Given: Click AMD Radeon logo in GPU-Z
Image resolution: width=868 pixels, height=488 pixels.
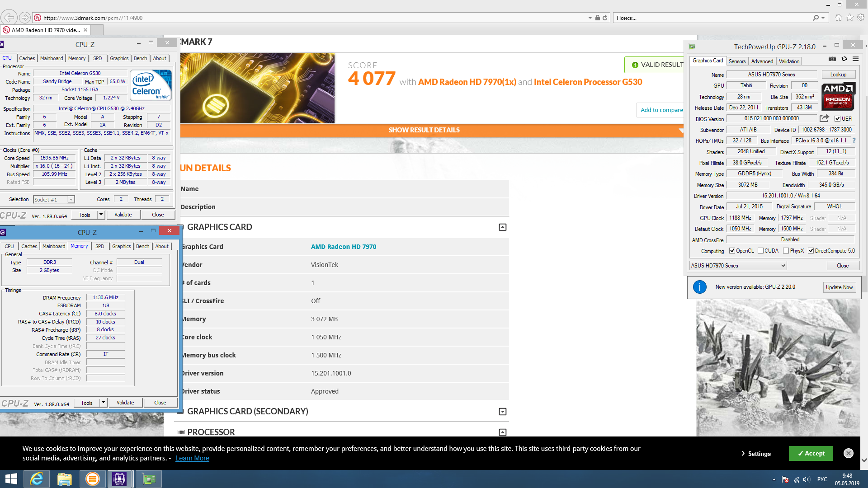Looking at the screenshot, I should click(838, 96).
